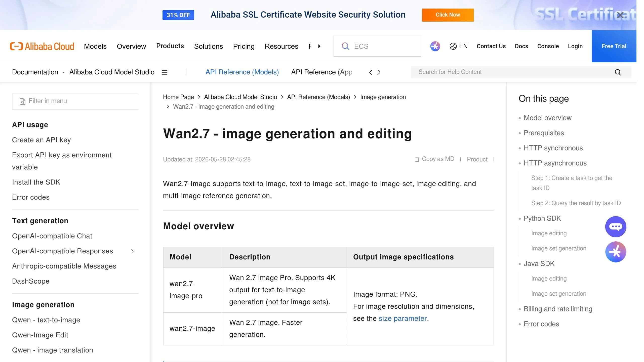This screenshot has width=644, height=362.
Task: Select the API Reference (App tab
Action: coord(321,72)
